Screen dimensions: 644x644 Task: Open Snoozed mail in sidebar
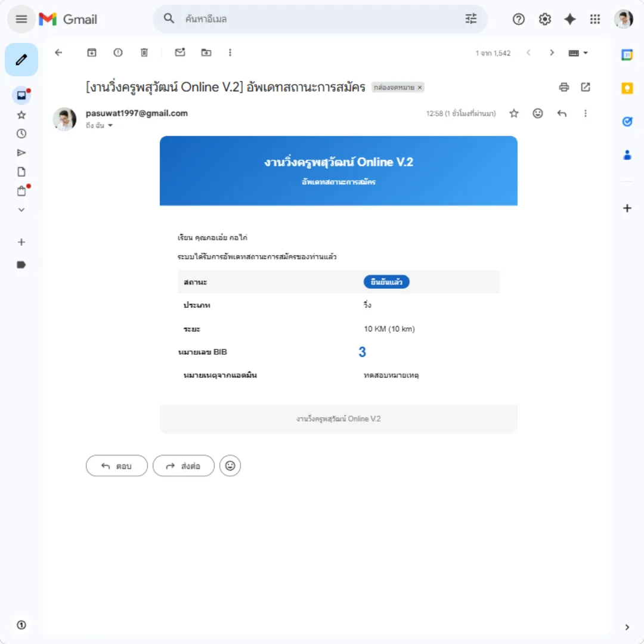pos(21,134)
